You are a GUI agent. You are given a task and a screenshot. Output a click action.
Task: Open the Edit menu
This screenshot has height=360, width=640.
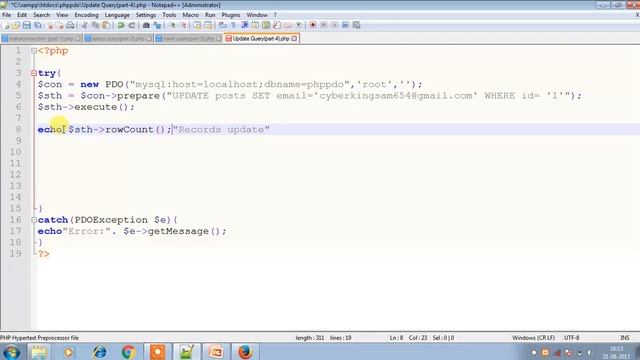click(22, 15)
